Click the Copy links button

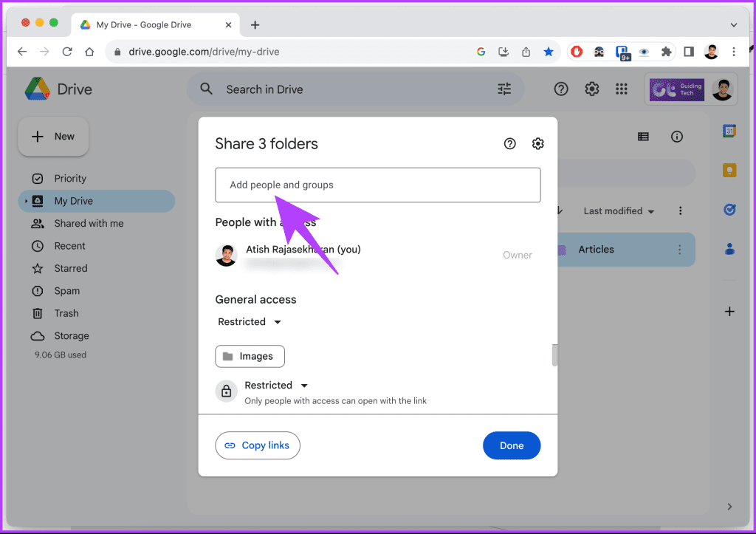(x=257, y=445)
